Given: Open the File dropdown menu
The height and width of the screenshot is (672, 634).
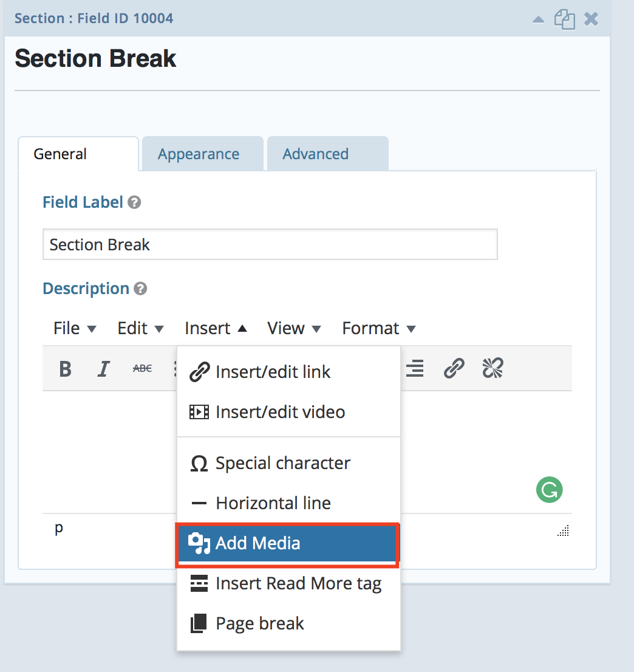Looking at the screenshot, I should pos(75,328).
